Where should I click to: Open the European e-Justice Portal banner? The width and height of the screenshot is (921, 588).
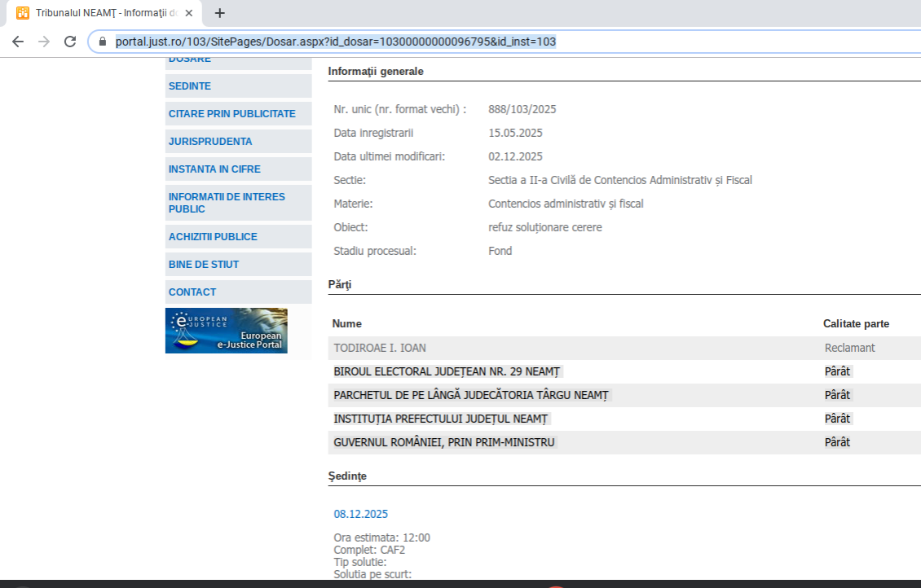[x=226, y=331]
